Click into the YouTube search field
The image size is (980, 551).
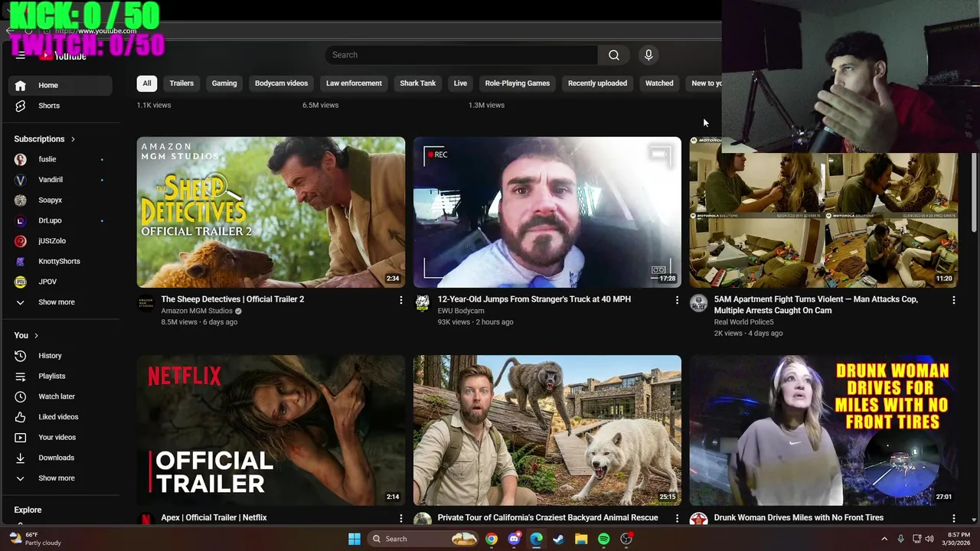tap(461, 55)
